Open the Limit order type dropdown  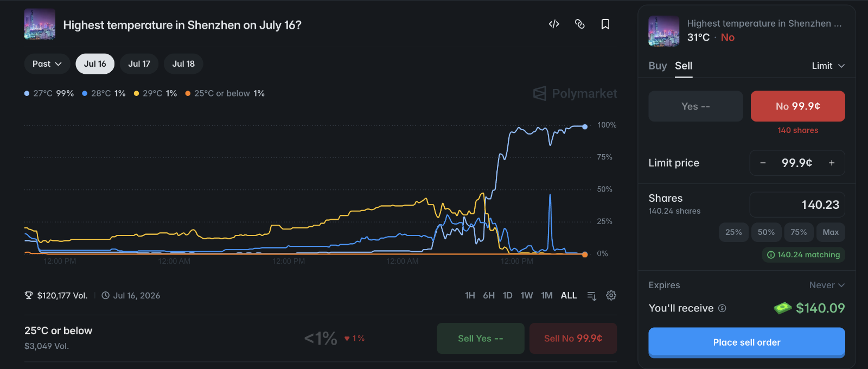click(x=828, y=66)
